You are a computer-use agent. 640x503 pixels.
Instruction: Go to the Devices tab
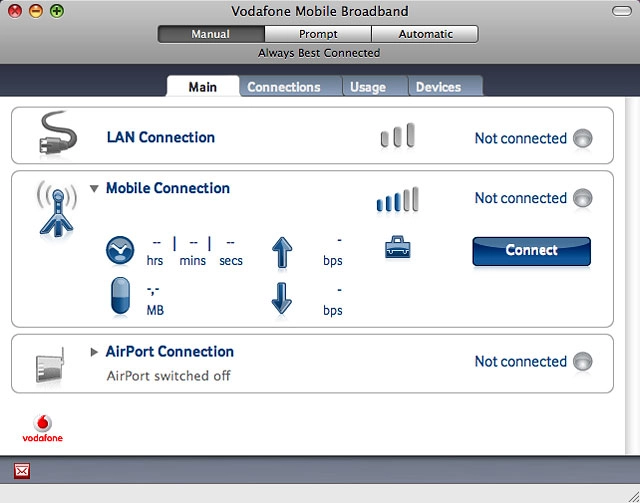coord(438,87)
